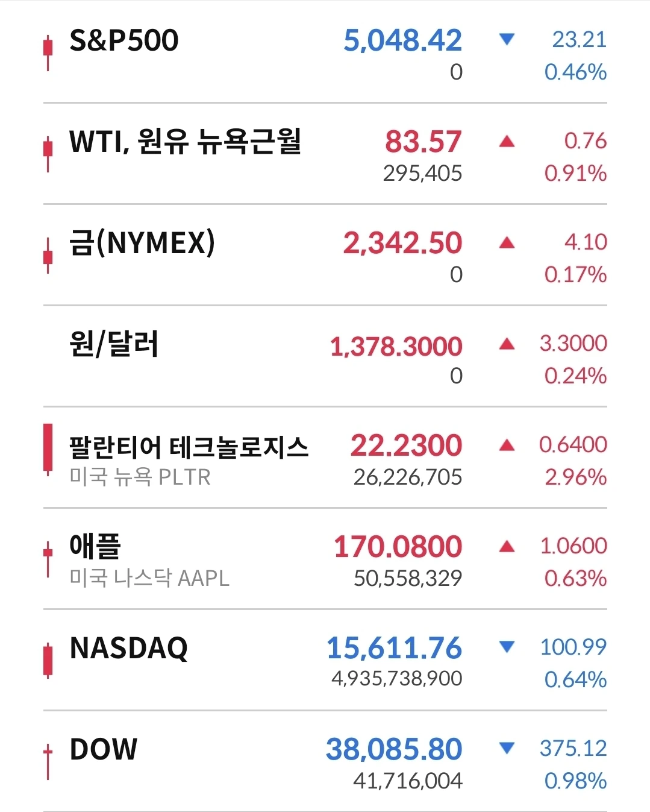Tap Apple's price 170.0800
The height and width of the screenshot is (812, 650).
398,547
